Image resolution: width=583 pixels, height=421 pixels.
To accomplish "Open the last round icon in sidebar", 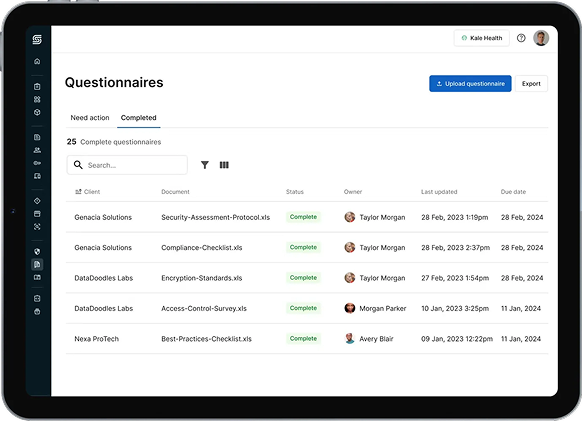I will [x=37, y=312].
